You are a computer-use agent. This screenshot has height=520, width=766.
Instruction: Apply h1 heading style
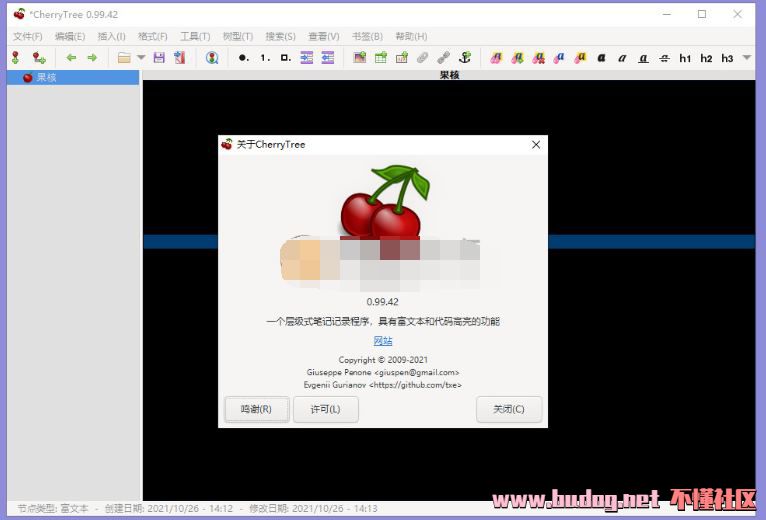pyautogui.click(x=685, y=58)
